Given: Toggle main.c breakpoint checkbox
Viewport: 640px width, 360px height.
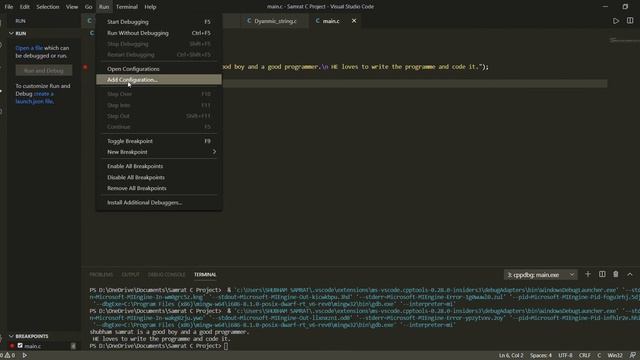Looking at the screenshot, I should pos(20,346).
